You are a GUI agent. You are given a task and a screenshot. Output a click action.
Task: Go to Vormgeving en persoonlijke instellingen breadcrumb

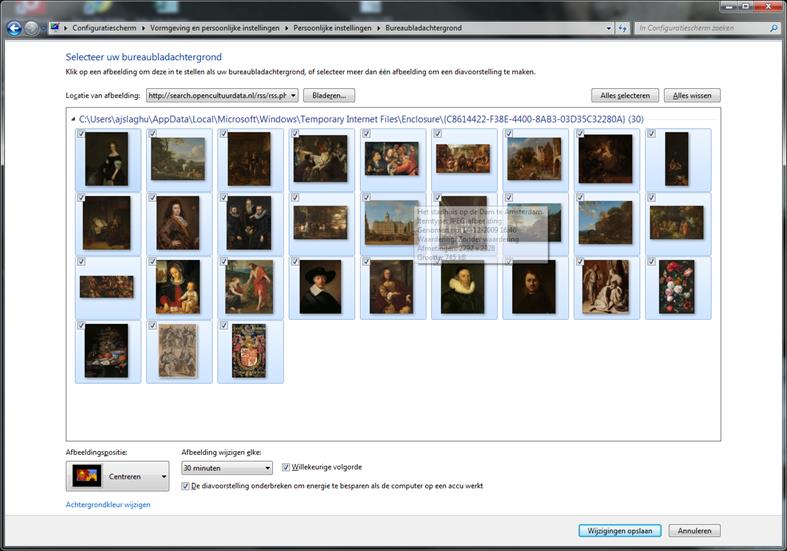click(215, 28)
